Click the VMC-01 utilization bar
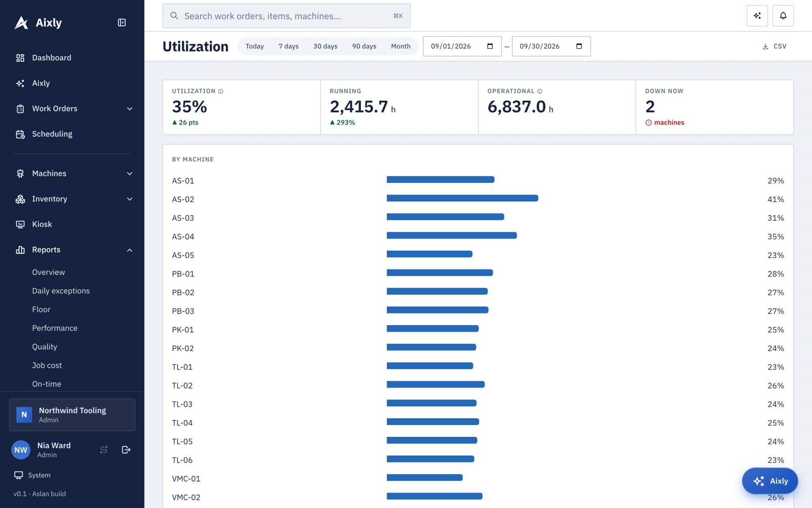Image resolution: width=812 pixels, height=508 pixels. click(425, 478)
